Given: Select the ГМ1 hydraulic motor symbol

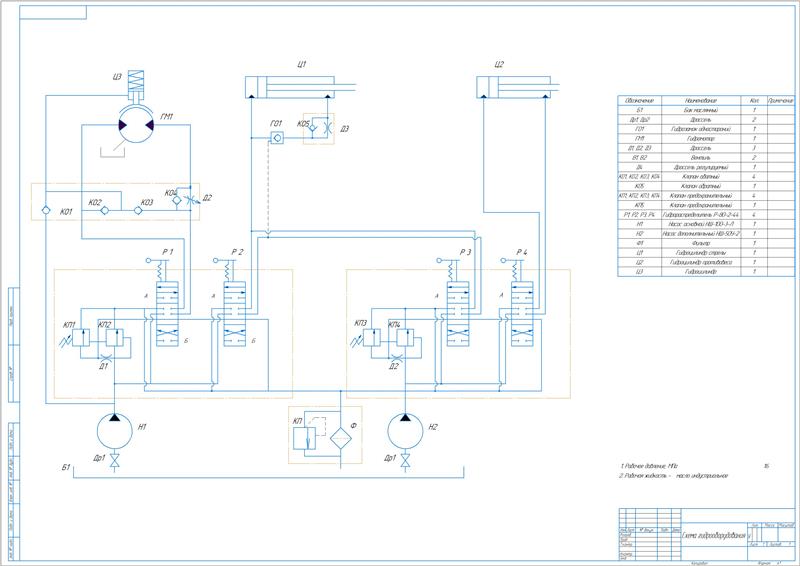Looking at the screenshot, I should pos(136,125).
